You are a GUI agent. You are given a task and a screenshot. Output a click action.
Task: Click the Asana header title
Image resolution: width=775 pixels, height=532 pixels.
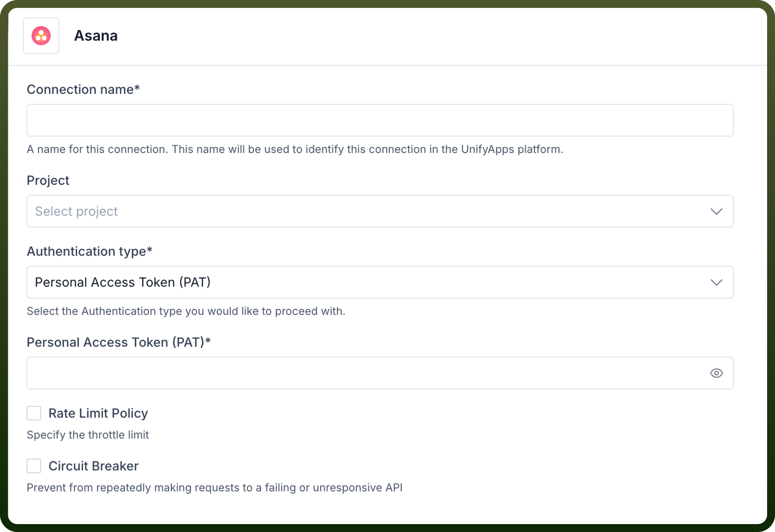pos(96,36)
